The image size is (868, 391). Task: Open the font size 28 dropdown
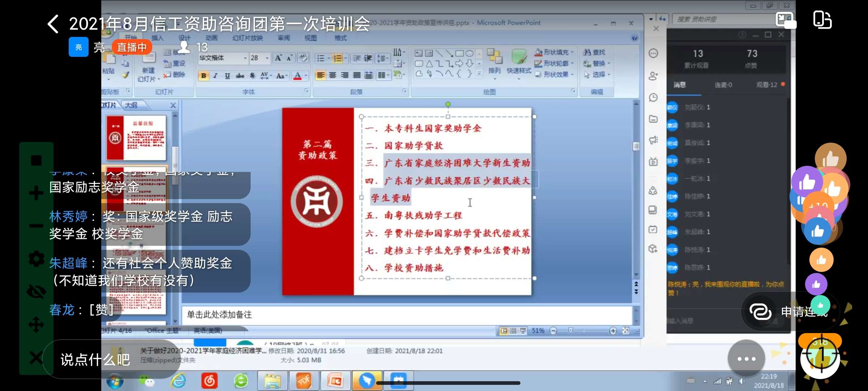pyautogui.click(x=267, y=58)
